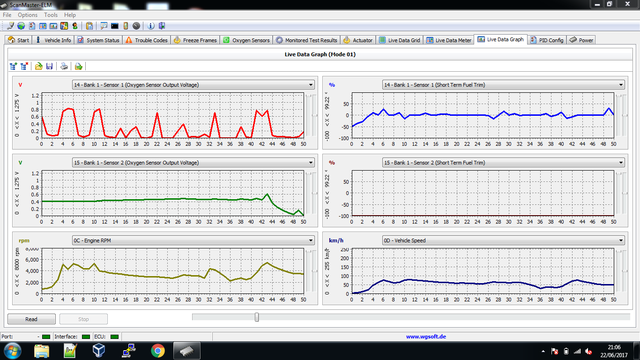Screen dimensions: 640x360
Task: Click the document report icon beside the globe
Action: pyautogui.click(x=32, y=26)
